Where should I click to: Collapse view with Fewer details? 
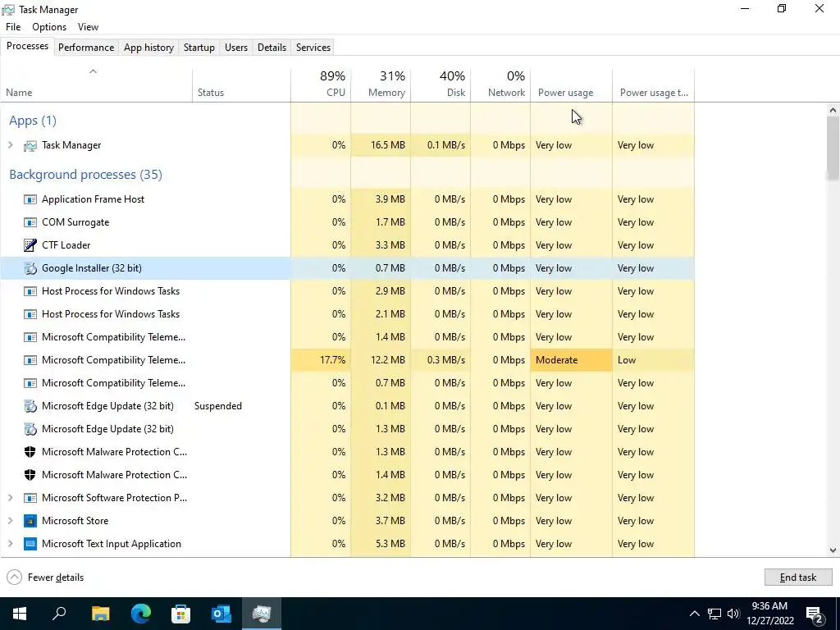tap(45, 577)
